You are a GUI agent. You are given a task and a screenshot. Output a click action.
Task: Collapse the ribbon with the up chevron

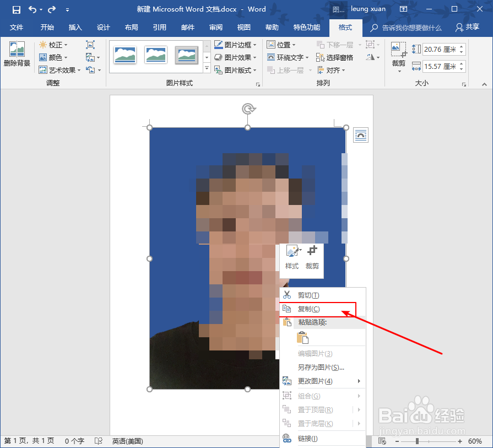click(484, 84)
